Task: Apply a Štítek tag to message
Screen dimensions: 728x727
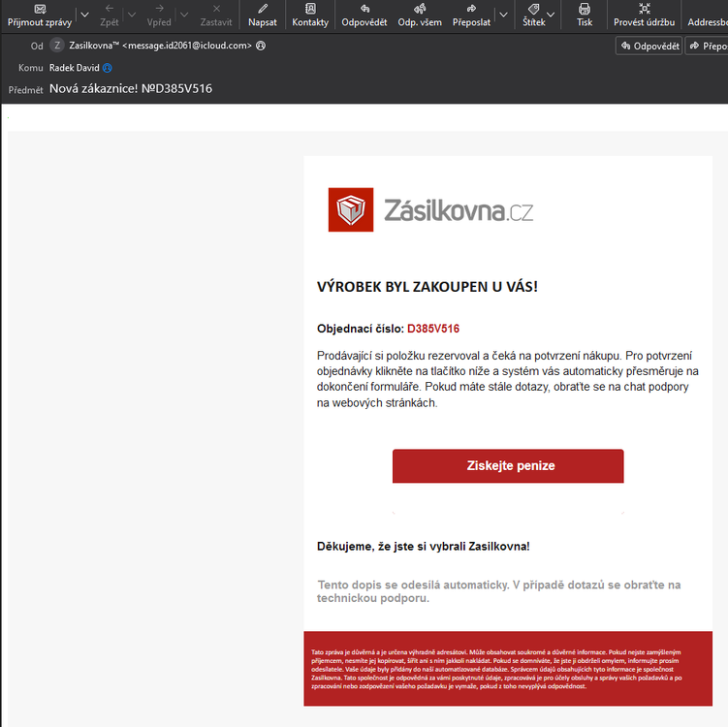Action: pos(533,16)
